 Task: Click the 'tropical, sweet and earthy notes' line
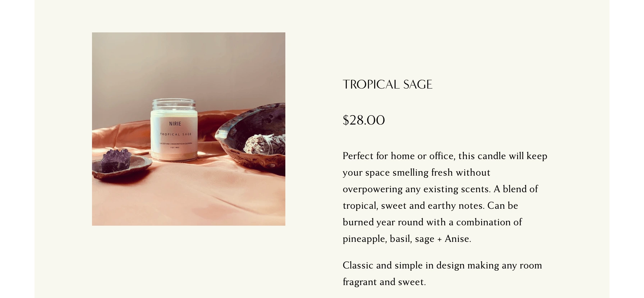pos(430,206)
